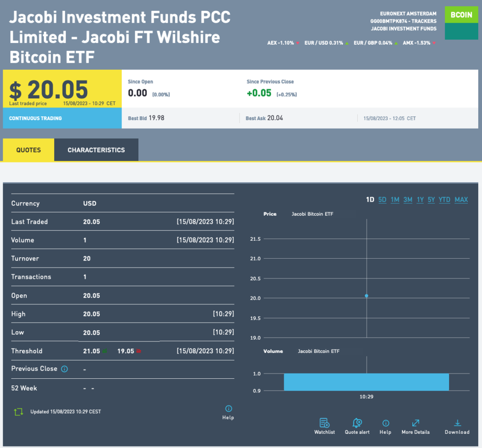Click the Turnover 20 row
Image resolution: width=482 pixels, height=448 pixels.
[x=123, y=259]
